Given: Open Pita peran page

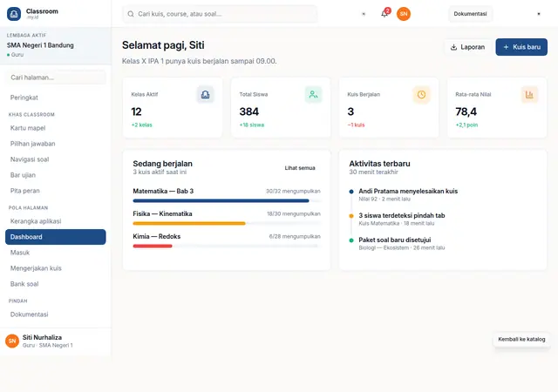Looking at the screenshot, I should [56, 191].
